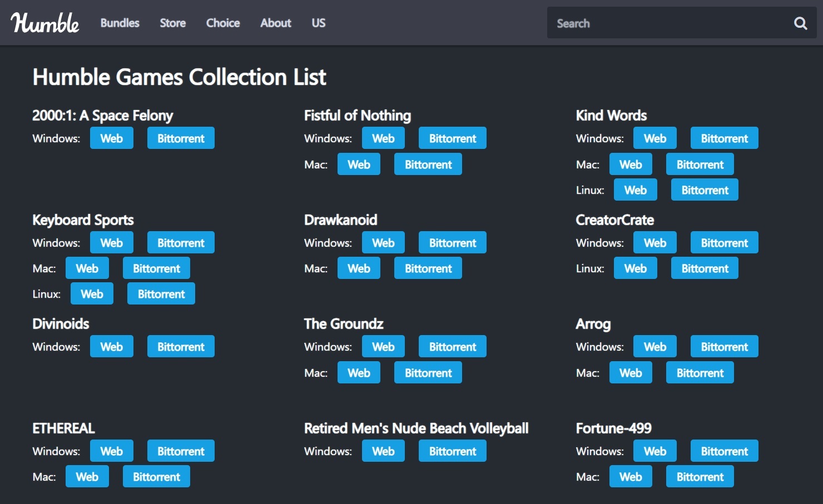Download Arrog Windows via Bittorrent
The width and height of the screenshot is (823, 504).
pos(725,347)
